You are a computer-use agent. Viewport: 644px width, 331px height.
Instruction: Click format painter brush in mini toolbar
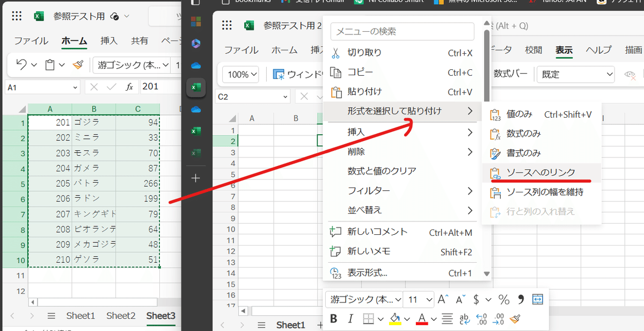point(515,319)
